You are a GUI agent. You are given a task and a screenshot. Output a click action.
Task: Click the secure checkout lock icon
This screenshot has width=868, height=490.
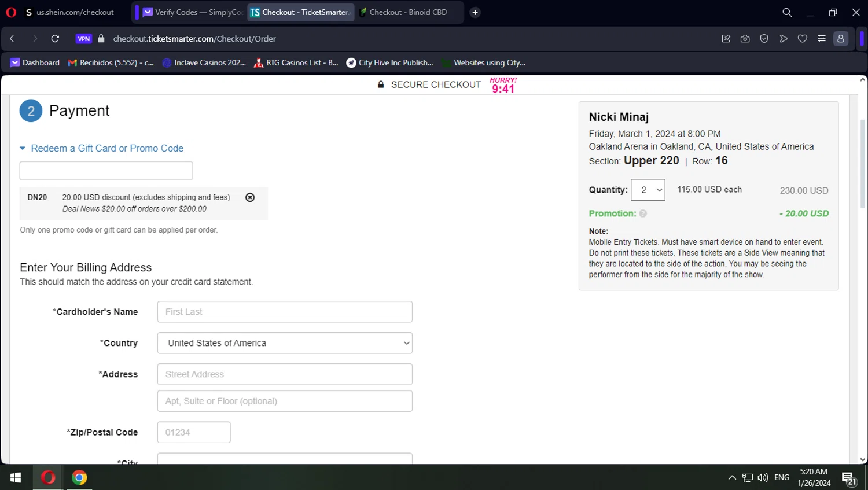pyautogui.click(x=381, y=84)
